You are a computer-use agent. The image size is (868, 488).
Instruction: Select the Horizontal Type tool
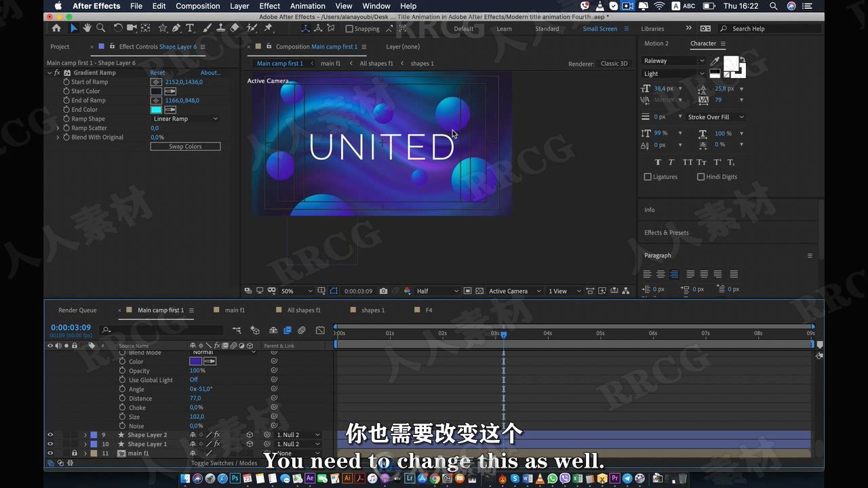(190, 28)
